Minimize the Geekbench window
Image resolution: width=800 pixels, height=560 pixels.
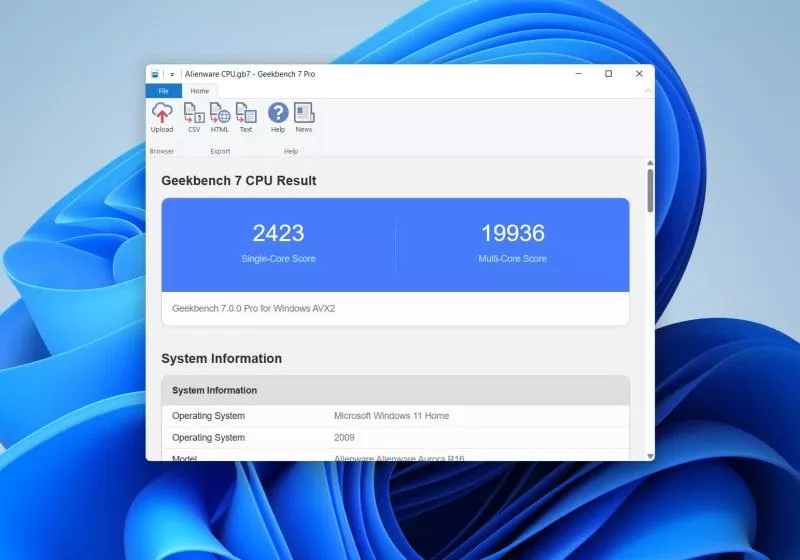pos(579,74)
